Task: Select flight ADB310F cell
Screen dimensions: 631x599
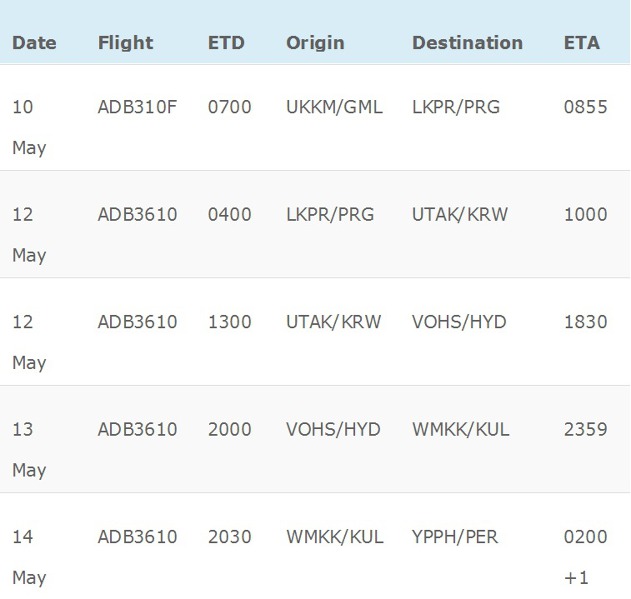Action: point(137,107)
